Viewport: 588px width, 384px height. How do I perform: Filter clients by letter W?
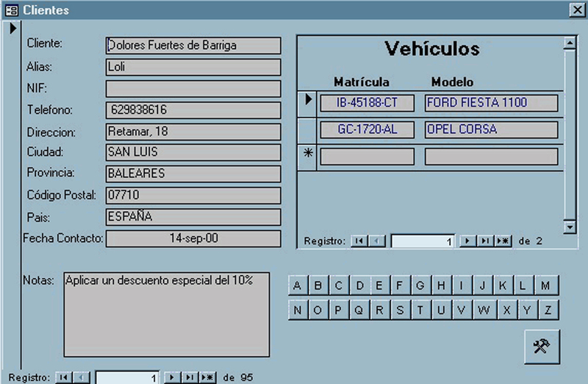point(484,310)
